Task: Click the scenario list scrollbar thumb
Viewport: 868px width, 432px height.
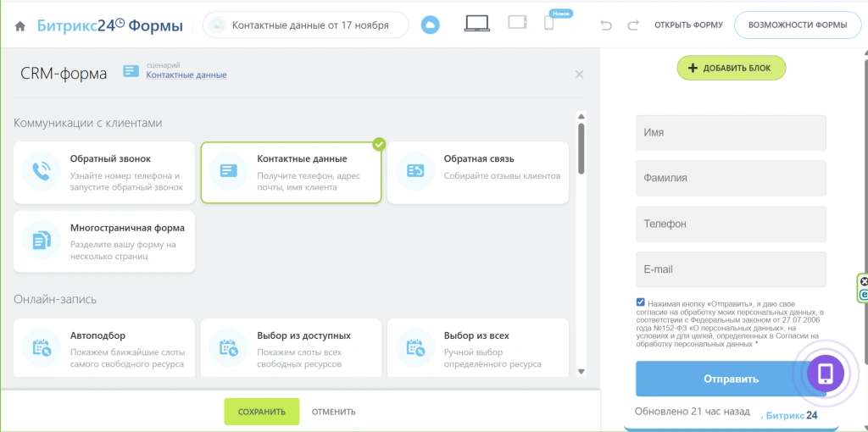Action: (581, 148)
